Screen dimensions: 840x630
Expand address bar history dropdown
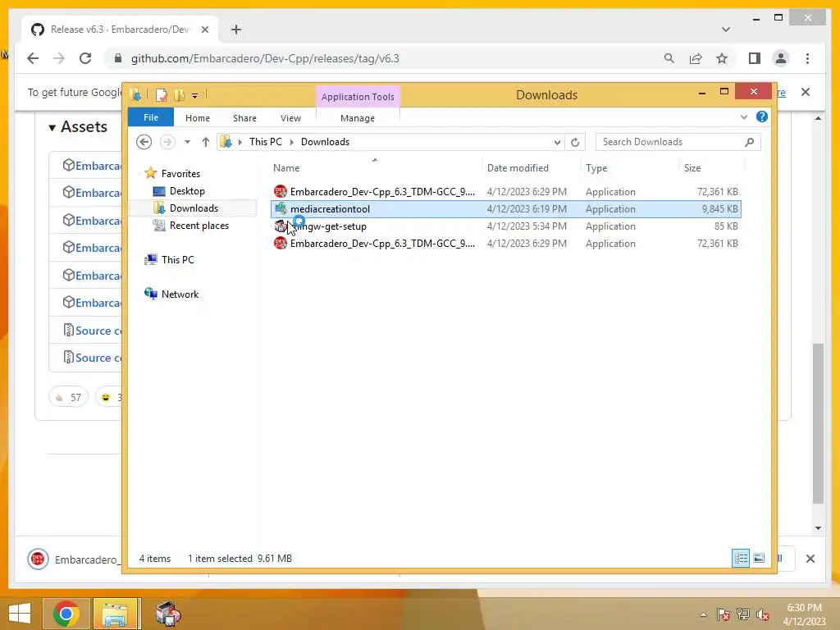click(557, 142)
